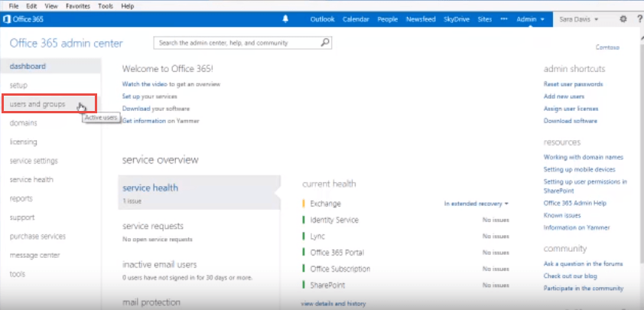This screenshot has width=644, height=310.
Task: Open the 'Known issues' resource link
Action: pos(562,215)
